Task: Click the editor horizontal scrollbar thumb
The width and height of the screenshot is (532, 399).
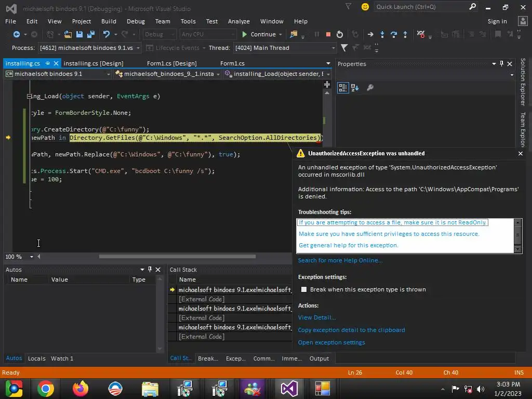Action: coord(177,257)
